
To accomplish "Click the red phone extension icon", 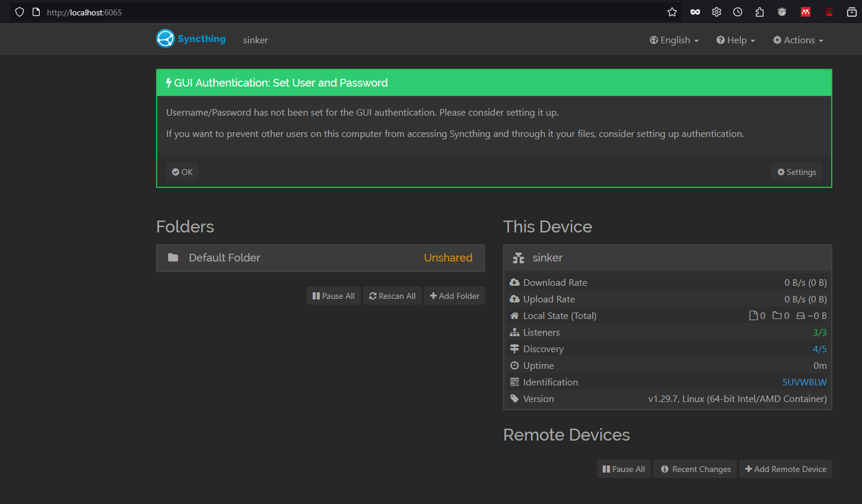I will click(x=829, y=12).
